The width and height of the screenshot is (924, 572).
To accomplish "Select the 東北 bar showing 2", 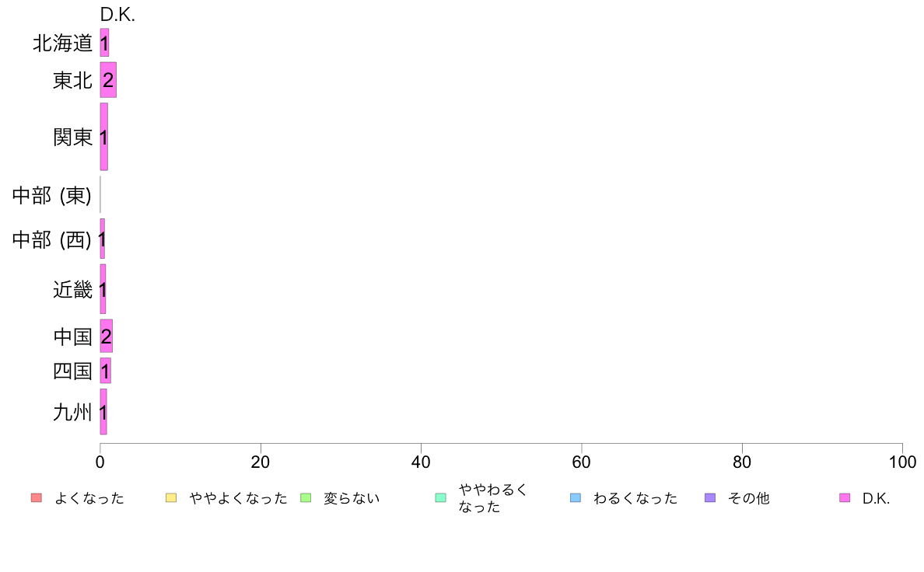I will tap(108, 79).
